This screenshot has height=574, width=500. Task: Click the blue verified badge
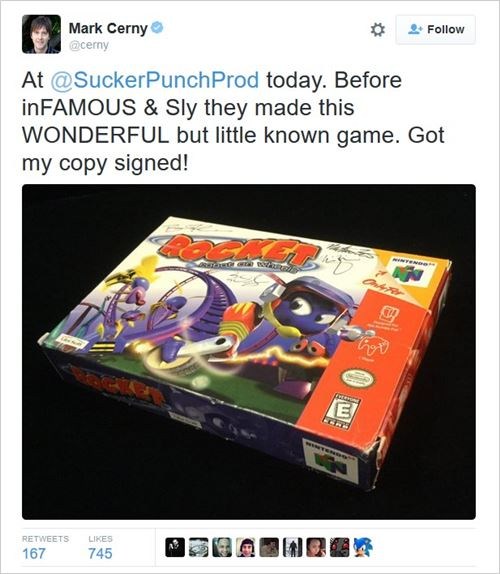pyautogui.click(x=157, y=27)
